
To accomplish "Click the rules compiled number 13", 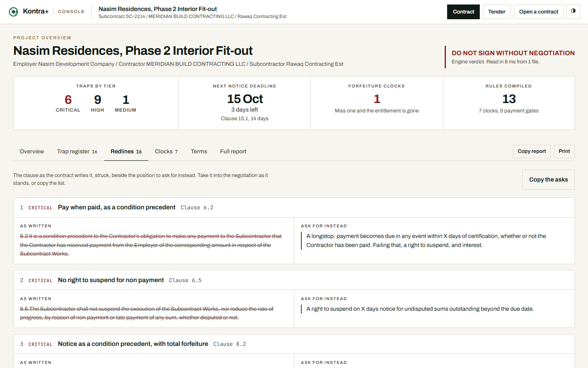I will [x=509, y=99].
